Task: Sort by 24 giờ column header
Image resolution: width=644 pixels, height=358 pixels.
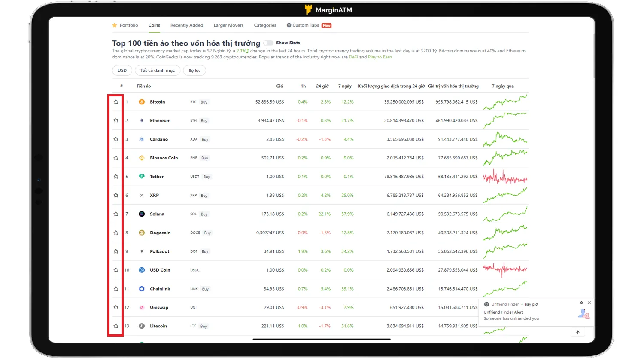Action: [322, 86]
